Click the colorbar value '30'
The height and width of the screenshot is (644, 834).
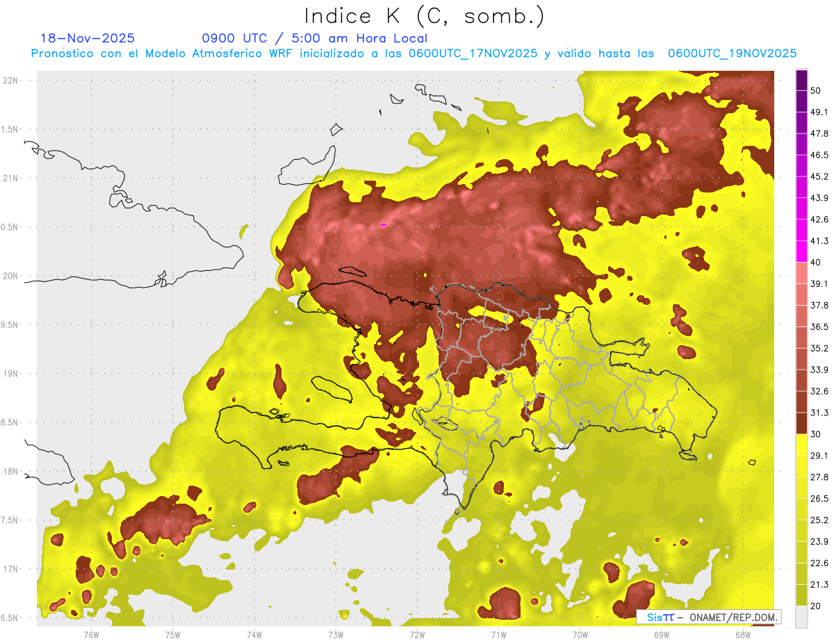[x=816, y=434]
